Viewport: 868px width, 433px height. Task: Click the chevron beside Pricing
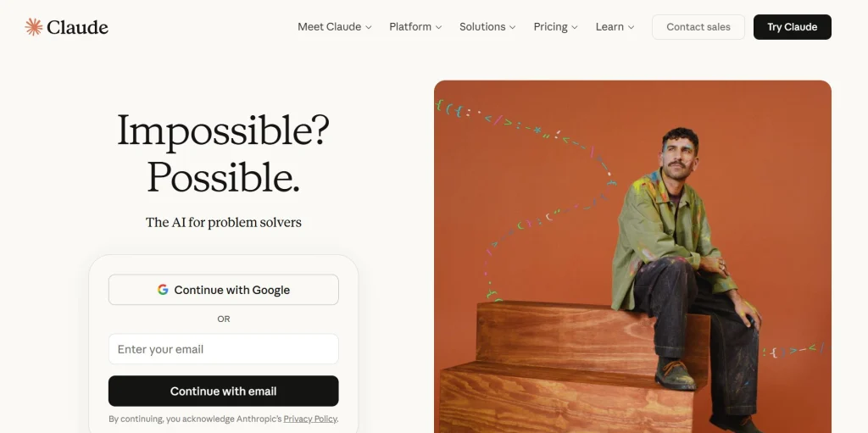[575, 27]
